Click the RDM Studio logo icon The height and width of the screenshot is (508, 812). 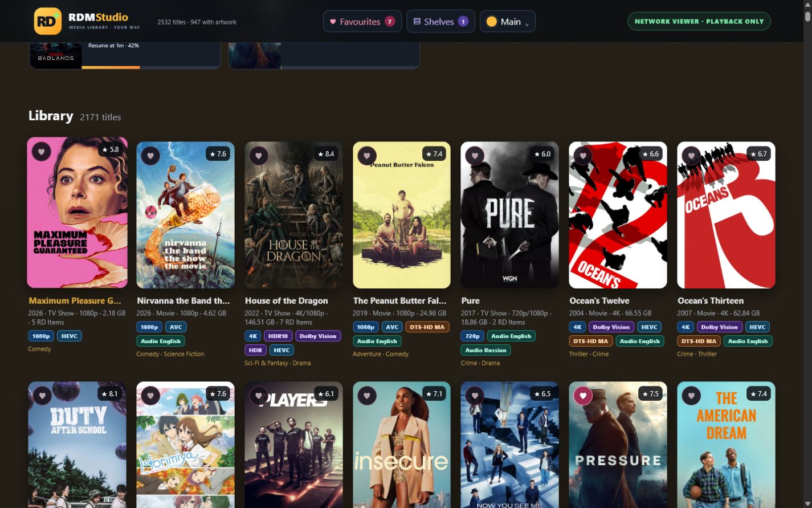(47, 21)
